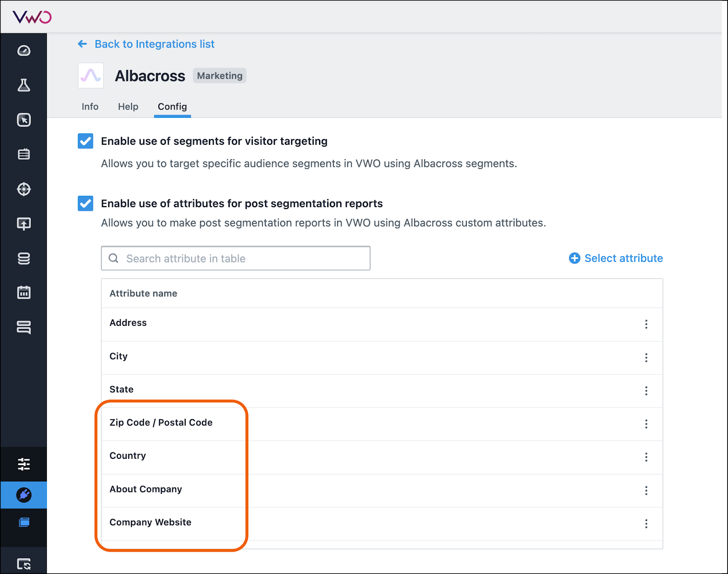Open options menu for About Company row

click(646, 490)
